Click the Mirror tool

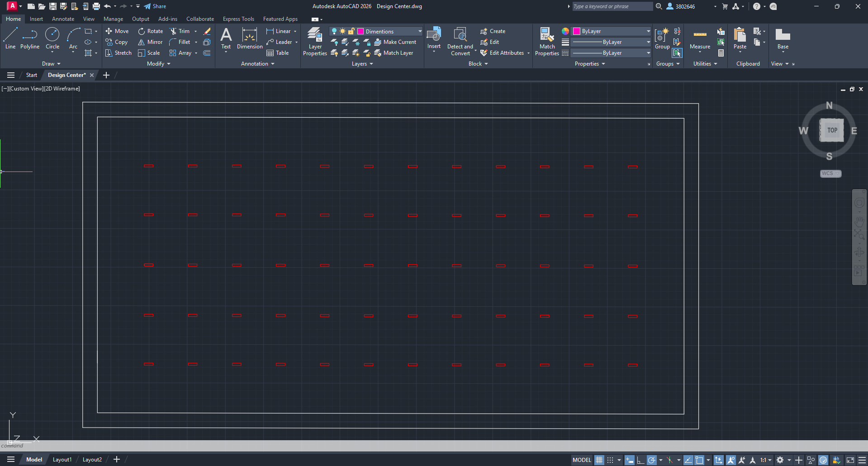coord(150,42)
